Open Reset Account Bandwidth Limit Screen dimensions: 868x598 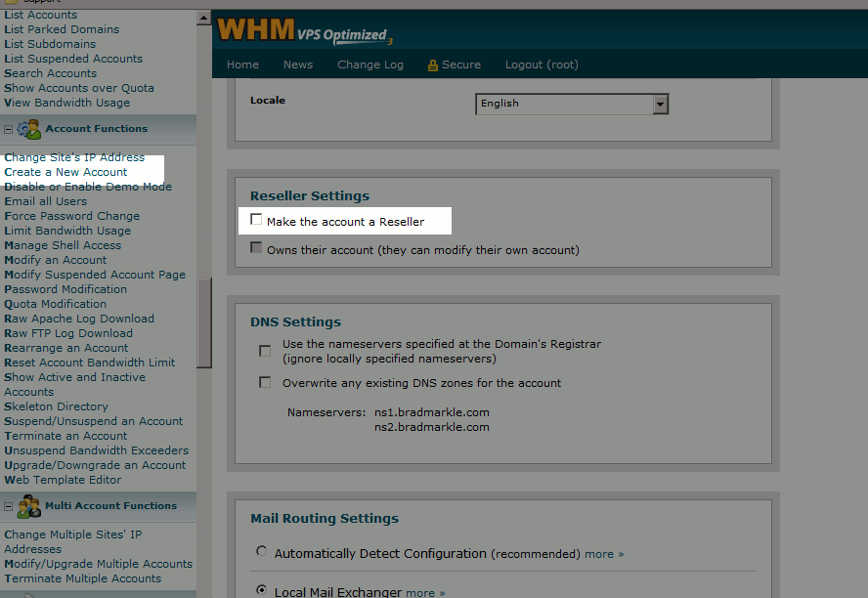(89, 363)
